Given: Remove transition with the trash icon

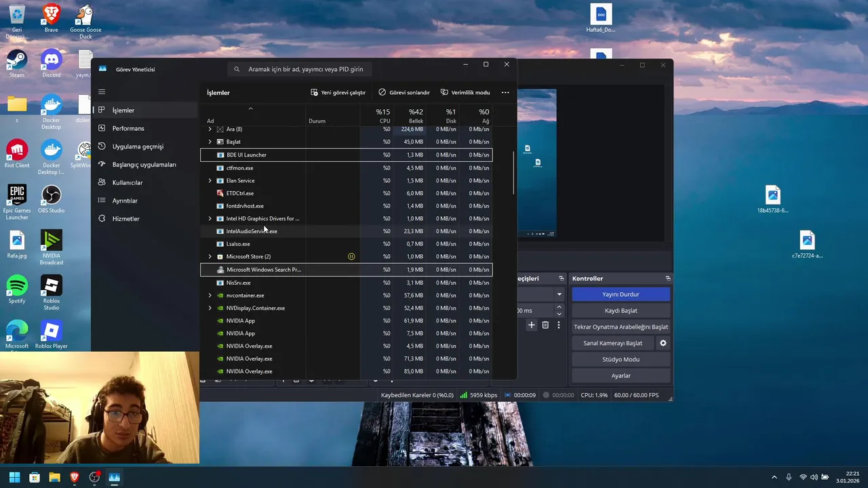Looking at the screenshot, I should (x=545, y=325).
